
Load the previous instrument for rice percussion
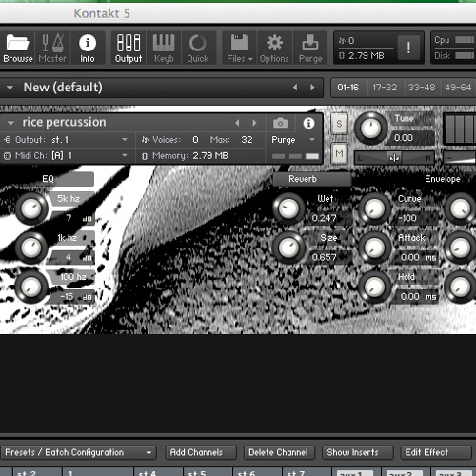pos(237,123)
